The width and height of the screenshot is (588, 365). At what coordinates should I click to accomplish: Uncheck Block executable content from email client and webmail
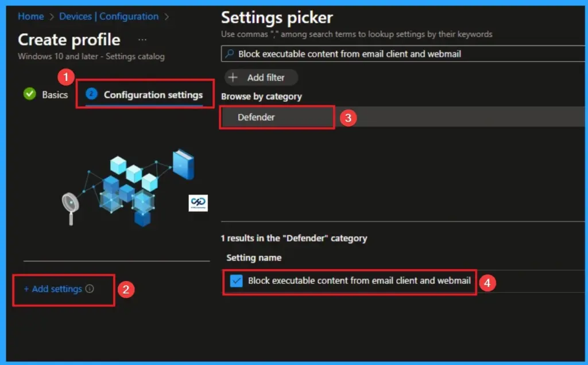(x=237, y=282)
